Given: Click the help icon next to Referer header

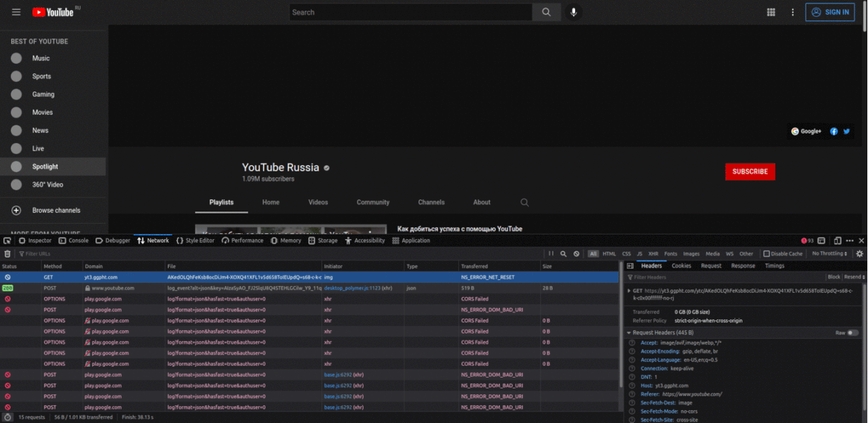Looking at the screenshot, I should [632, 394].
